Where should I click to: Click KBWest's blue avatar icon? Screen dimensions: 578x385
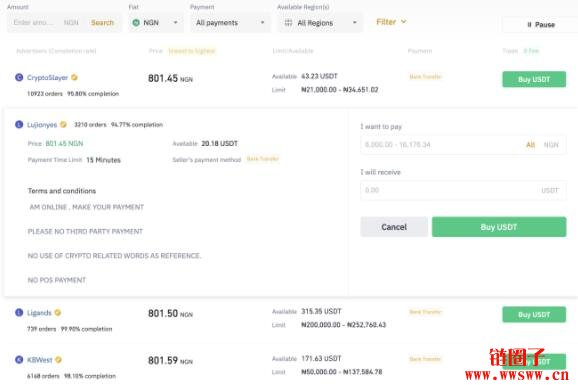coord(19,360)
